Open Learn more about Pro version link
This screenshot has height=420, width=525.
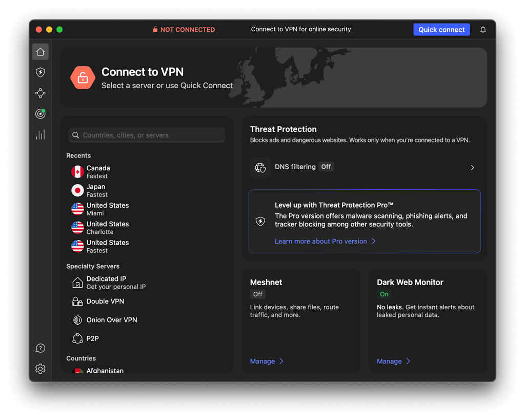[321, 241]
